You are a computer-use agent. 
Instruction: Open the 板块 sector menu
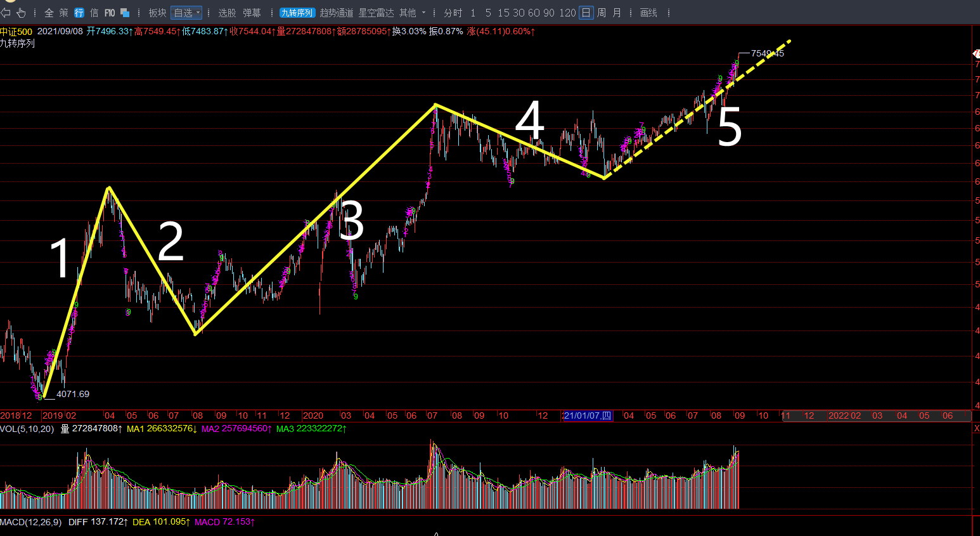[x=157, y=13]
